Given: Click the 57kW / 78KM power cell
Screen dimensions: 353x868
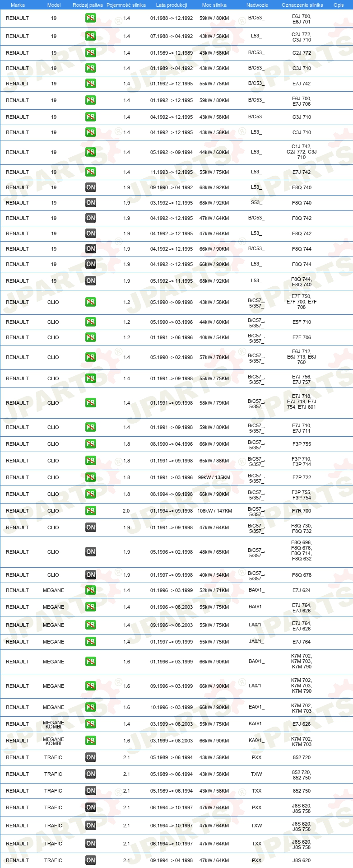Looking at the screenshot, I should coord(214,357).
